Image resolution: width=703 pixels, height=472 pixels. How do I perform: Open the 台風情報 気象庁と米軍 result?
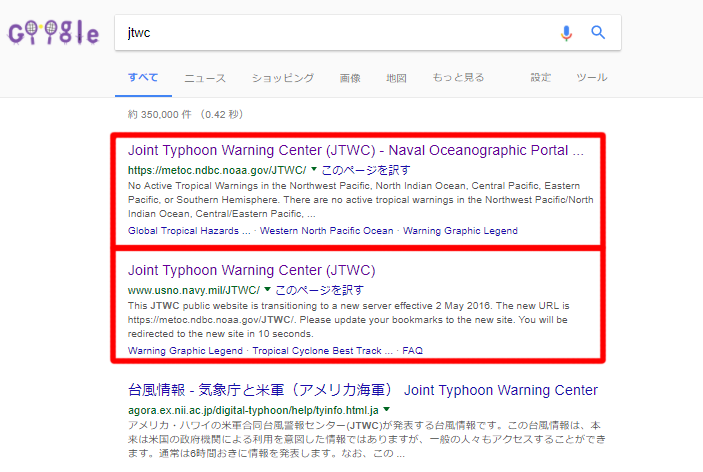(x=363, y=390)
